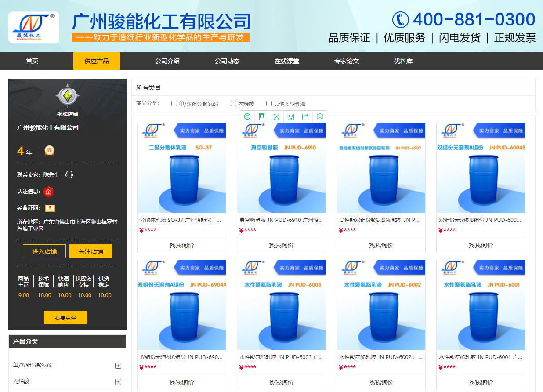The image size is (543, 392).
Task: Click 找我询价 under 真空吸塑胶 JN PUD-6910
Action: coord(282,245)
